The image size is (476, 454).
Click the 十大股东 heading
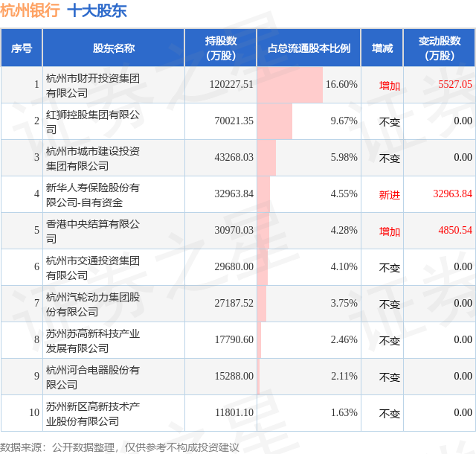point(97,11)
